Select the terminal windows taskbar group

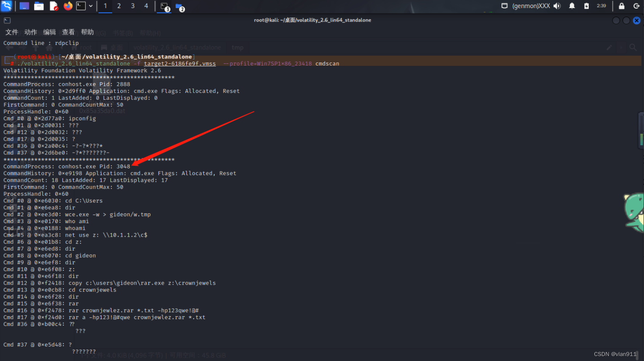[x=165, y=6]
